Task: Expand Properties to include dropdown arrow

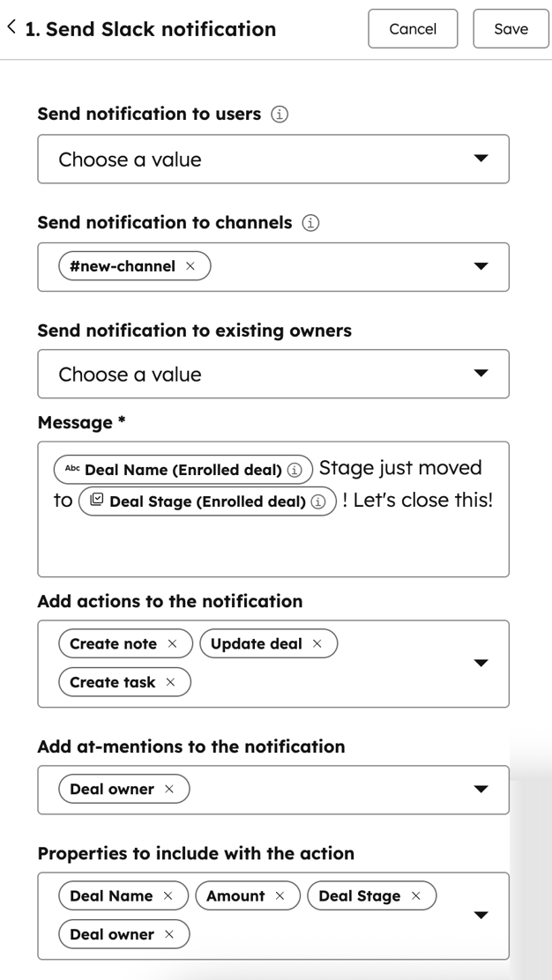Action: (x=481, y=916)
